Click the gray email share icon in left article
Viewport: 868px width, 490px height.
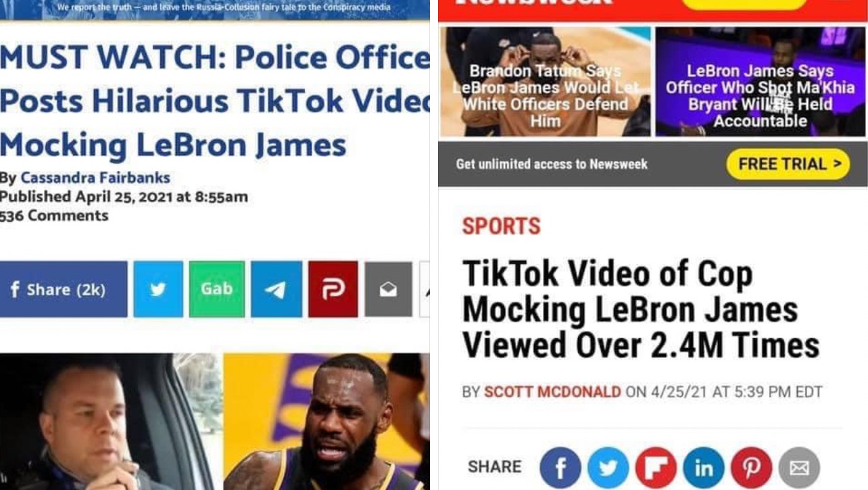[388, 289]
